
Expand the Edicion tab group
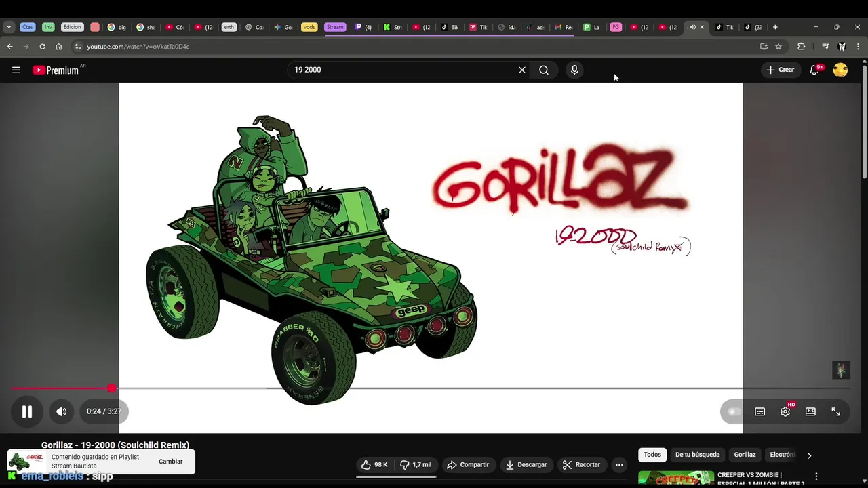(72, 27)
